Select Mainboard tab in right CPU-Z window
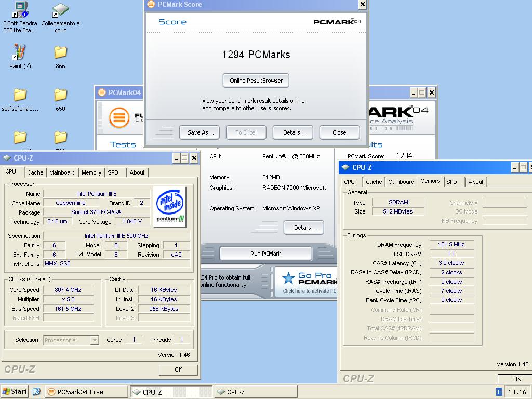Screen dimensions: 532x399 [x=401, y=182]
